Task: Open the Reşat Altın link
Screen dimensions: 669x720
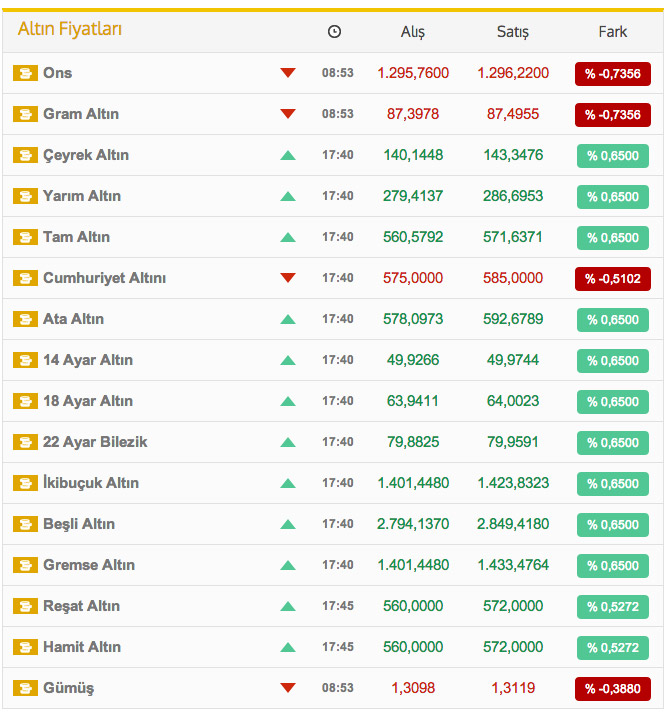Action: pos(81,606)
